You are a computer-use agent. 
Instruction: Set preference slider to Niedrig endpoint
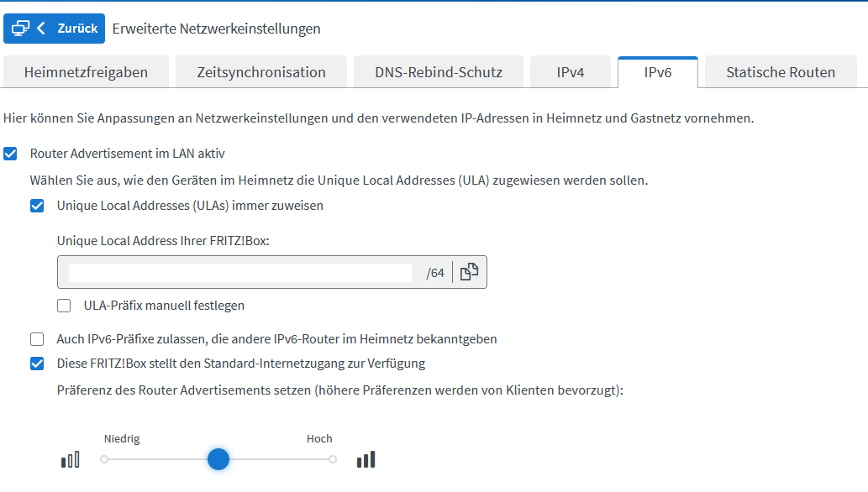(x=104, y=459)
